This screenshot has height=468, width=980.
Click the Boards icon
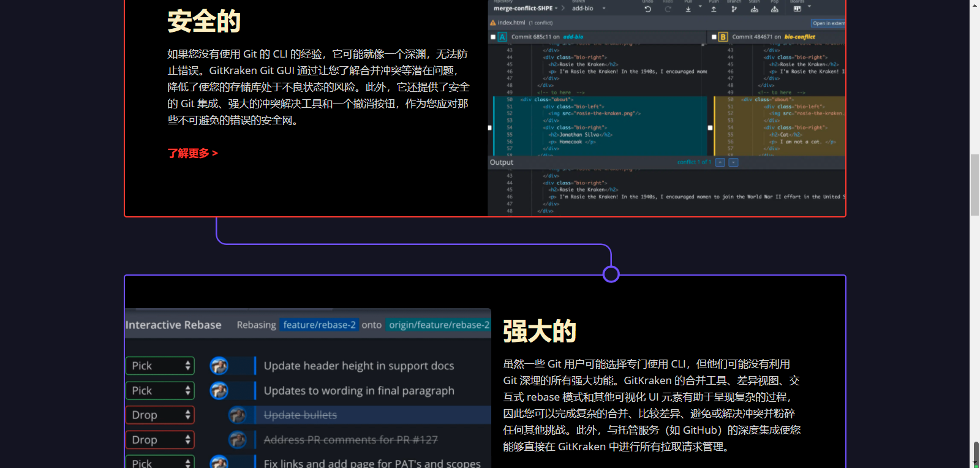pyautogui.click(x=797, y=9)
